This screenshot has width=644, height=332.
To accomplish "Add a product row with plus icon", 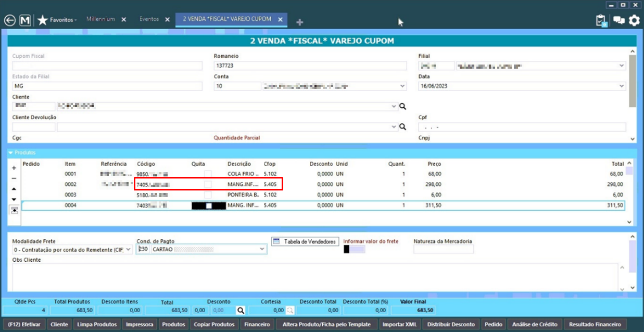I will pos(14,168).
